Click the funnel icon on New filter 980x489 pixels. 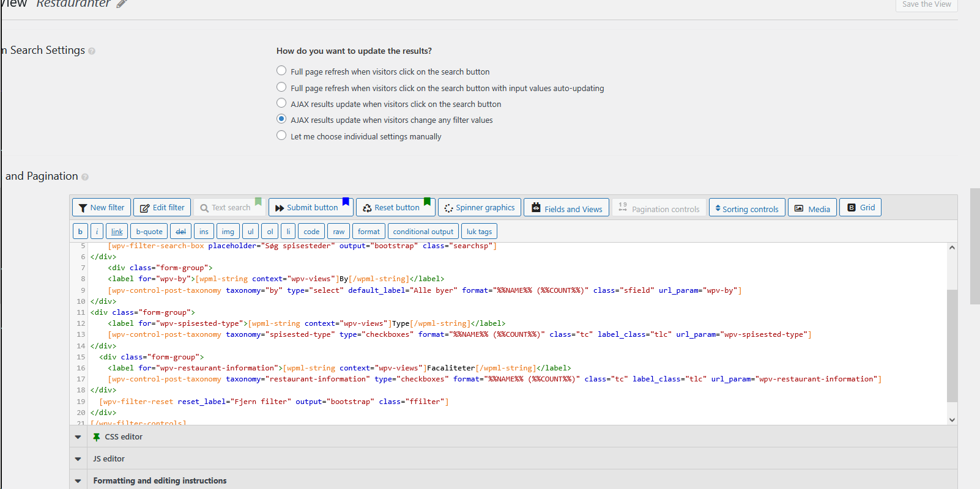(x=83, y=208)
